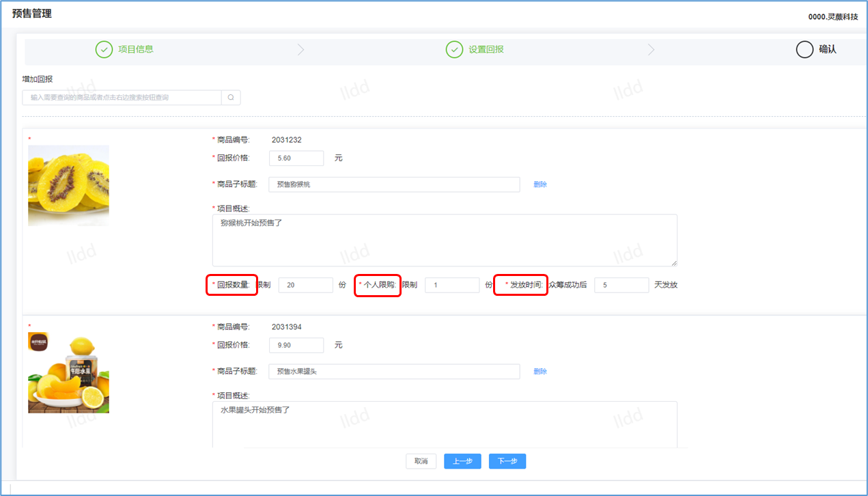
Task: Delete the 预售猕猴桃 reward via 删除
Action: pos(540,184)
